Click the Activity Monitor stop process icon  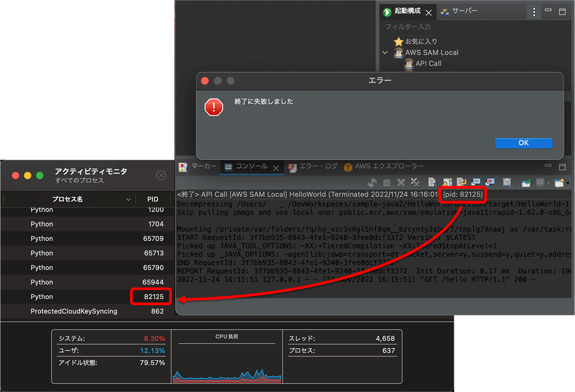161,175
